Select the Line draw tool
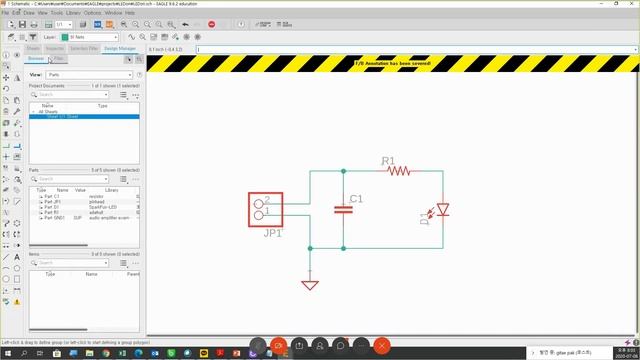This screenshot has width=640, height=360. point(6,257)
